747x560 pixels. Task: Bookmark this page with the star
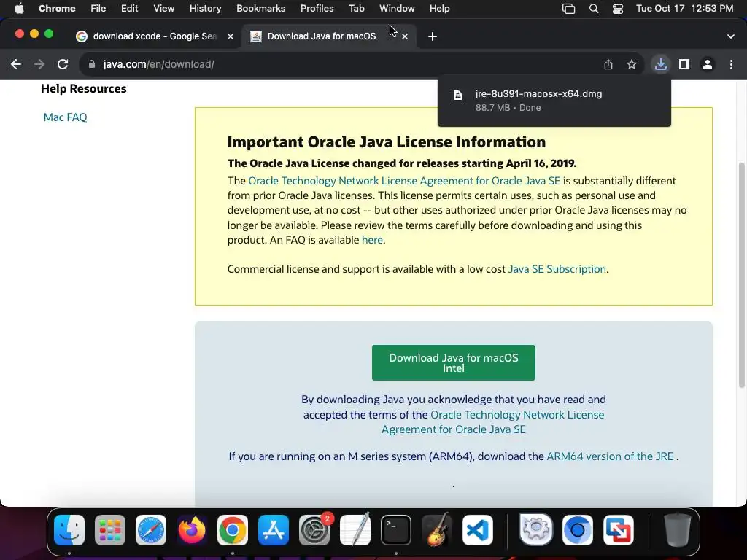point(632,64)
